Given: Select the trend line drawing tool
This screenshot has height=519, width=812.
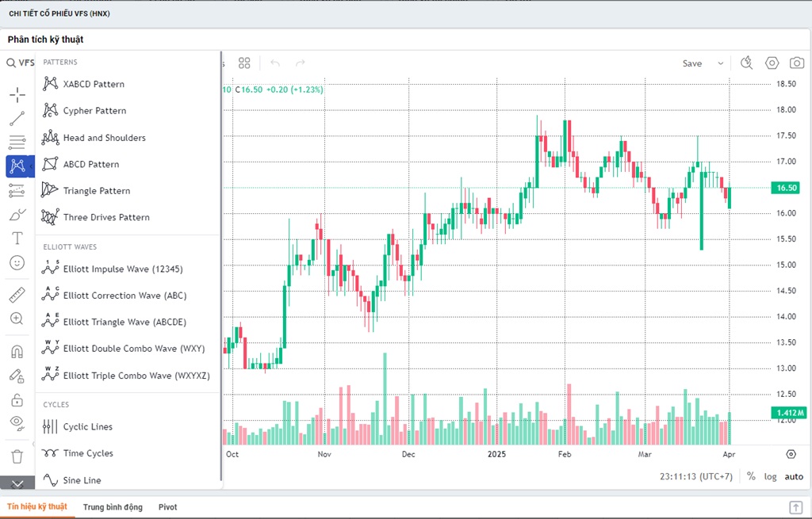Looking at the screenshot, I should pyautogui.click(x=17, y=119).
